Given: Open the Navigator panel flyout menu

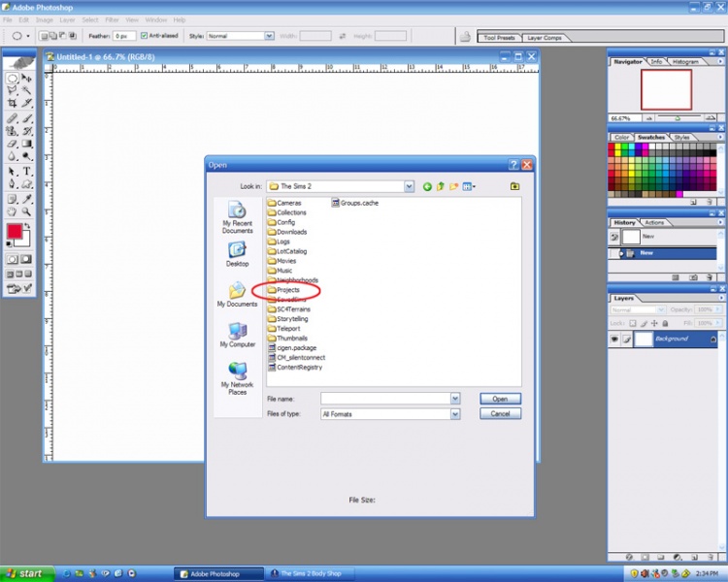Looking at the screenshot, I should [x=720, y=61].
